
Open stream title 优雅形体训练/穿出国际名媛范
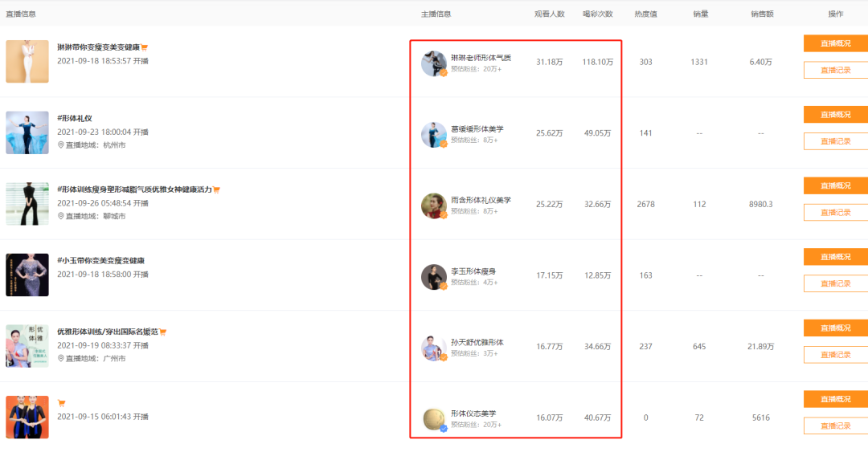click(108, 332)
